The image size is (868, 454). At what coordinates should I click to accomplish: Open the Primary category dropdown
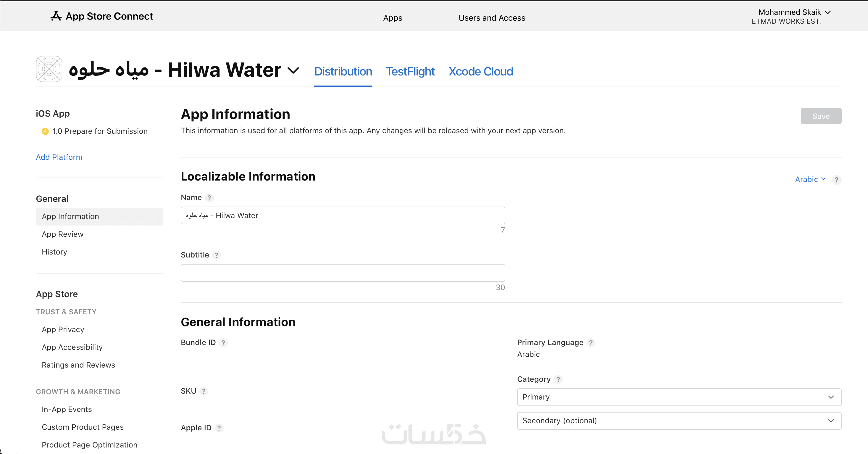coord(679,397)
